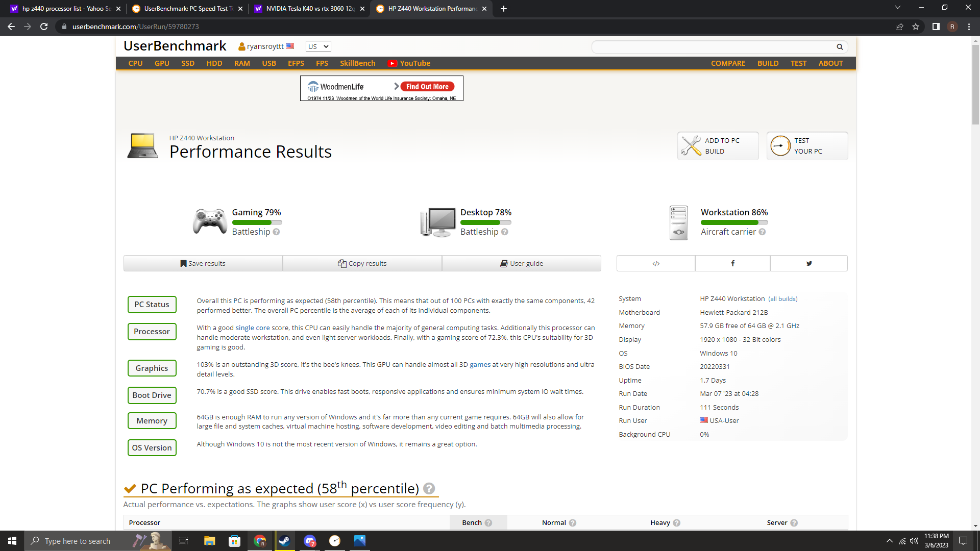Switch to NVIDIA Tesla K40 vs rtx tab
Image resolution: width=980 pixels, height=551 pixels.
coord(309,9)
